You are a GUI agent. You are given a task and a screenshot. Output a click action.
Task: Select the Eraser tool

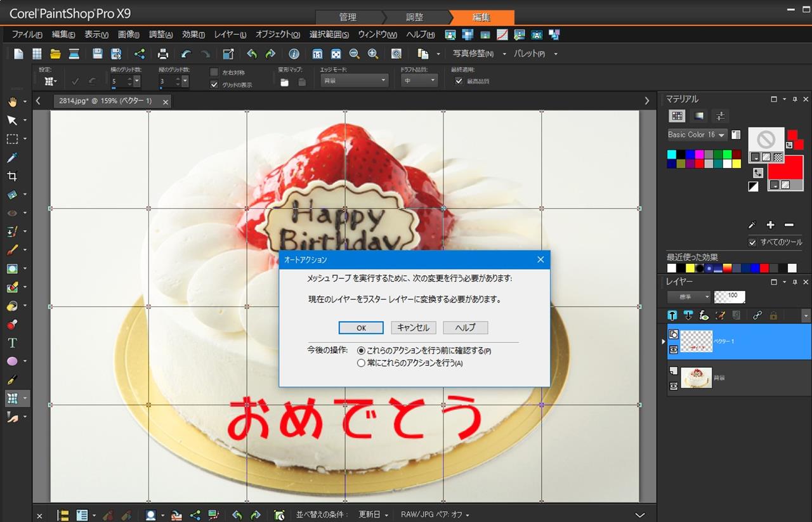click(x=12, y=287)
